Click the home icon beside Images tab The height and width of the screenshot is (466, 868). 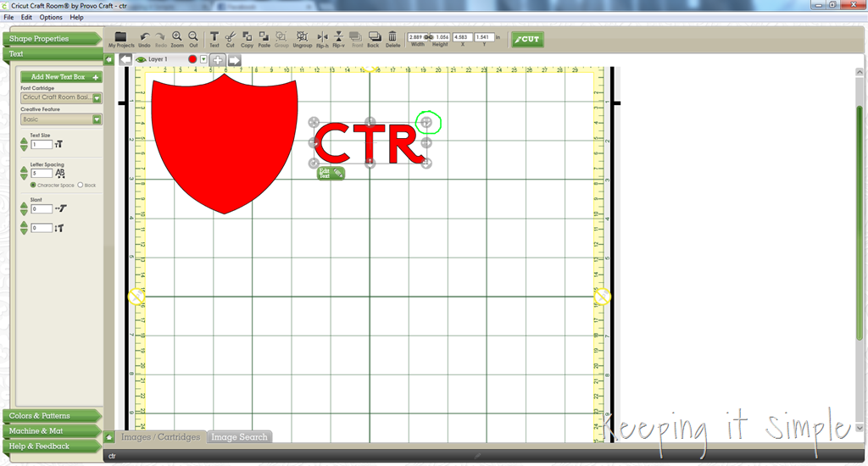(109, 437)
